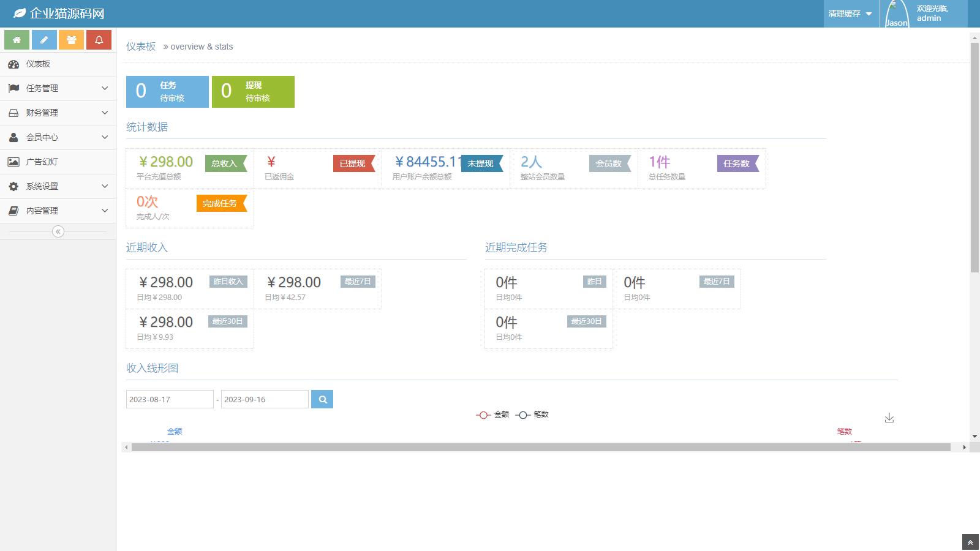Image resolution: width=980 pixels, height=551 pixels.
Task: Click the person icon beside 会员中心
Action: (13, 137)
